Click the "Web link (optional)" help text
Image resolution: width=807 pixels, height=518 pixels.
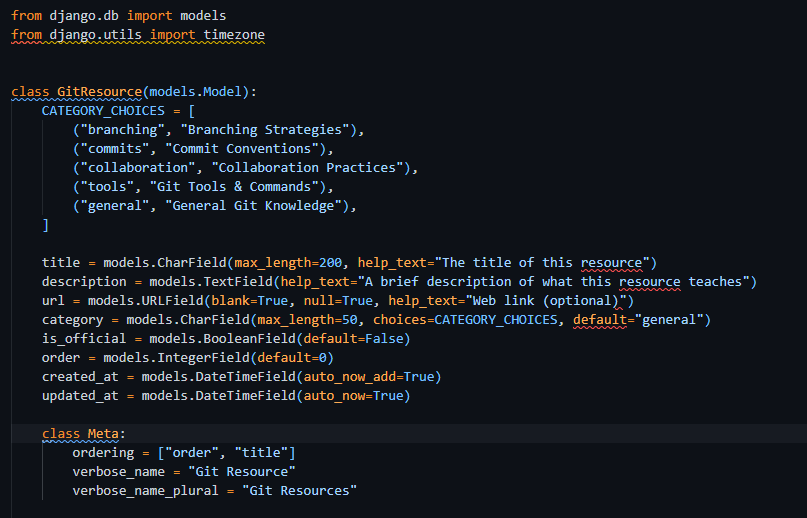546,301
